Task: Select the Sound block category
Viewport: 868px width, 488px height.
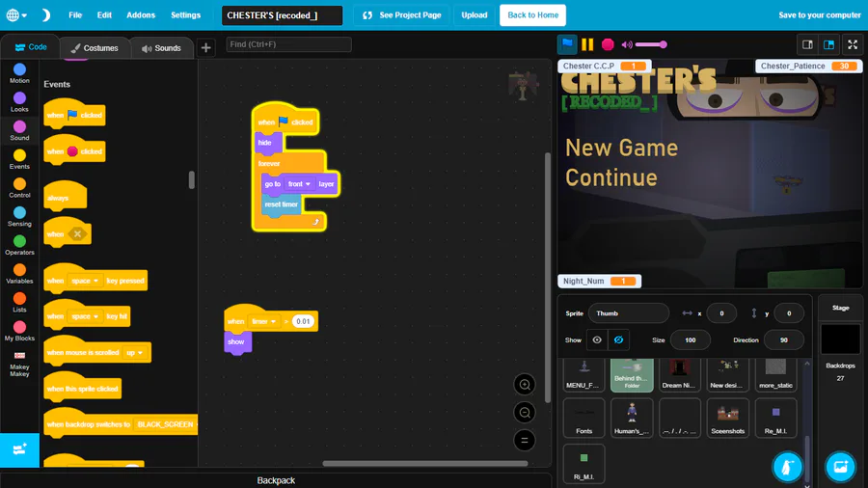Action: [x=19, y=130]
